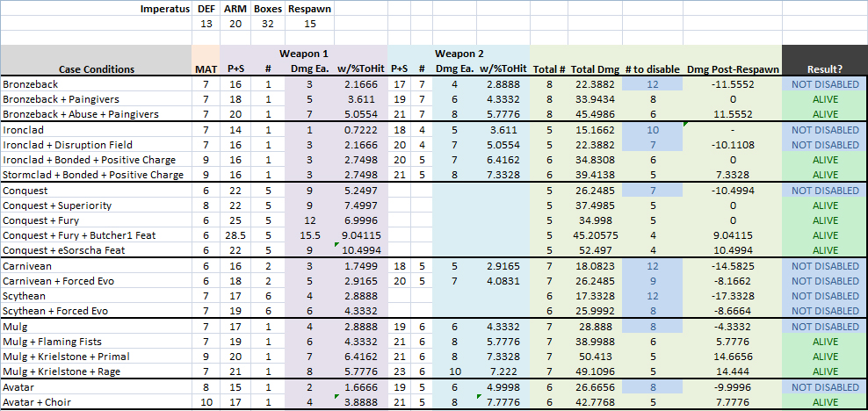Click the Boxes value 32 cell
This screenshot has width=868, height=411.
click(268, 24)
